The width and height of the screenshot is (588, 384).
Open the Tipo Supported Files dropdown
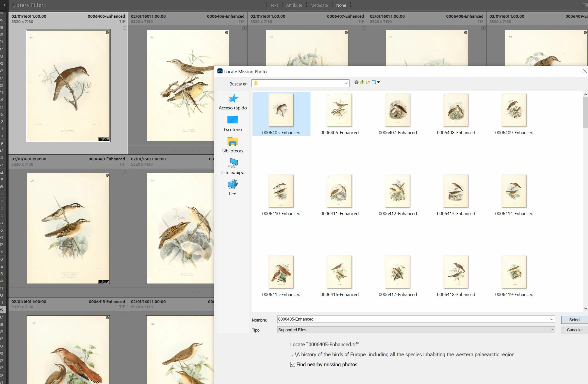(551, 330)
